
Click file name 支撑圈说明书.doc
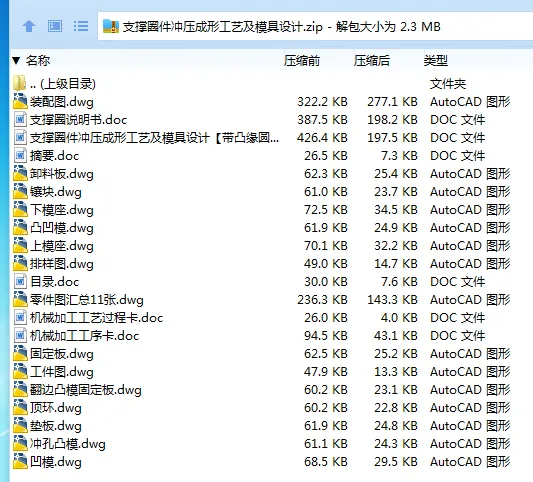pyautogui.click(x=79, y=120)
